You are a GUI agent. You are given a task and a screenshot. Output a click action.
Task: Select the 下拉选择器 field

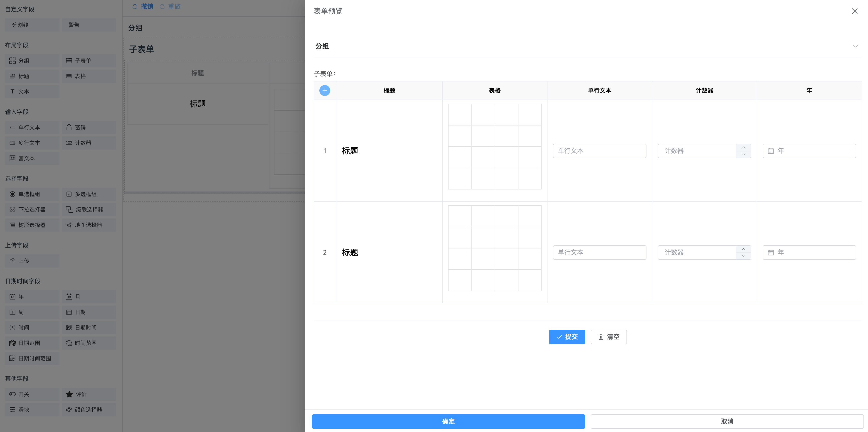(x=32, y=209)
